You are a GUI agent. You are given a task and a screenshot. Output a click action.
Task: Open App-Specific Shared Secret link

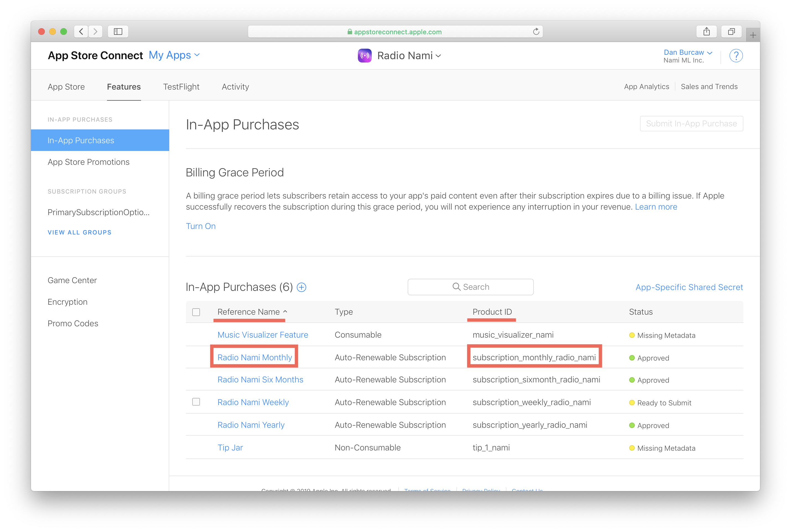click(689, 287)
